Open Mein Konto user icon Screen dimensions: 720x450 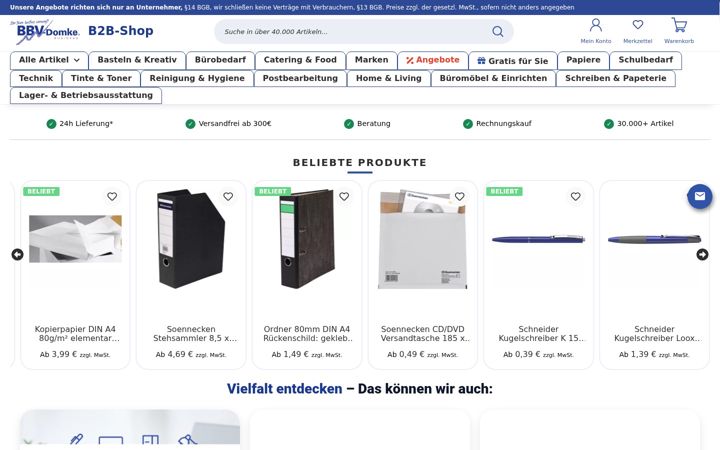596,25
